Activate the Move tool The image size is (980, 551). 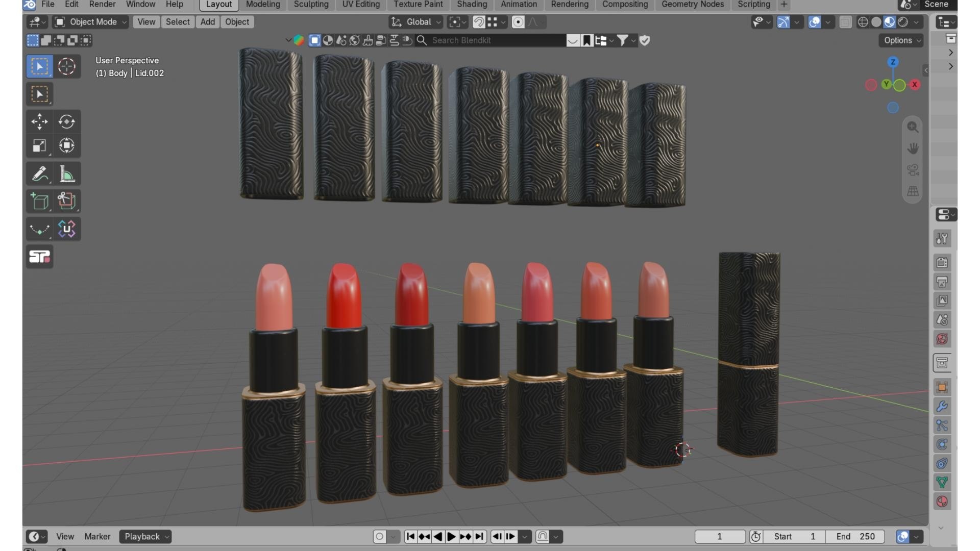(x=39, y=121)
